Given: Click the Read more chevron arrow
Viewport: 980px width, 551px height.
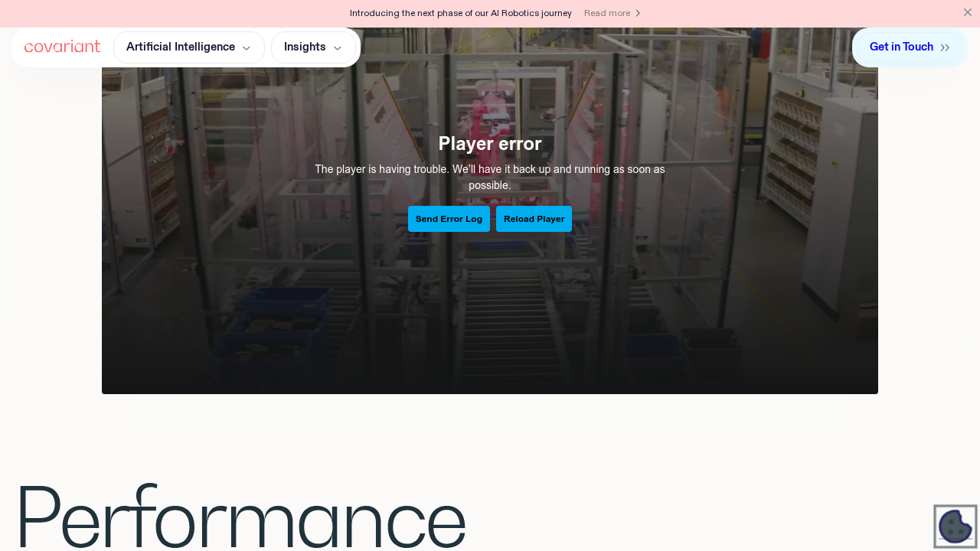Looking at the screenshot, I should pyautogui.click(x=638, y=13).
